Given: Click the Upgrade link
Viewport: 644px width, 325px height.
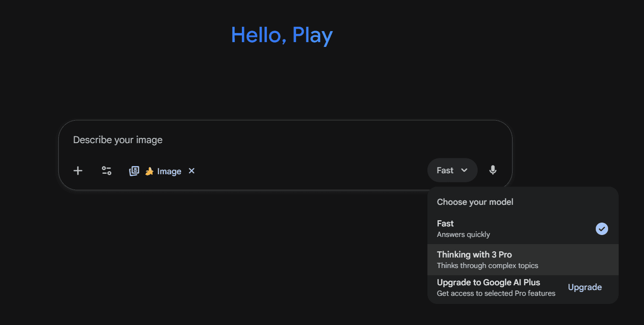Looking at the screenshot, I should tap(585, 287).
